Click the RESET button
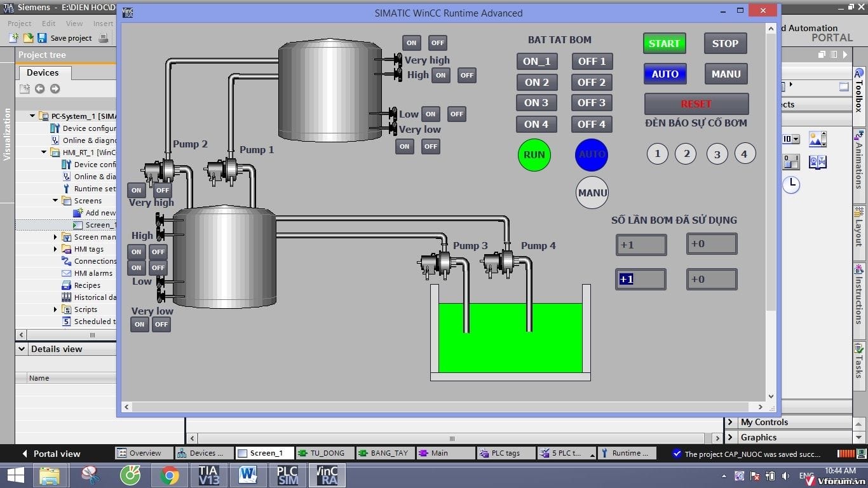 [696, 104]
